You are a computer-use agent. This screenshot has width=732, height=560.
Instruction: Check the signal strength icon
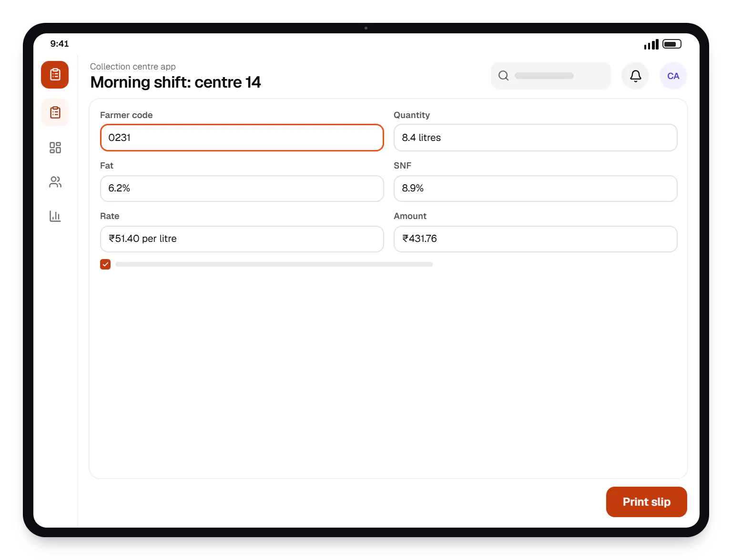[651, 44]
